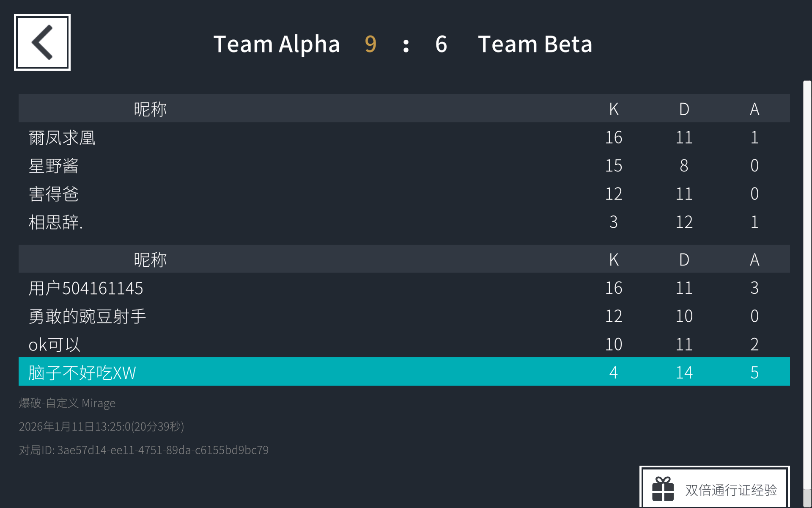Image resolution: width=812 pixels, height=508 pixels.
Task: Click the Team Beta title
Action: point(535,44)
